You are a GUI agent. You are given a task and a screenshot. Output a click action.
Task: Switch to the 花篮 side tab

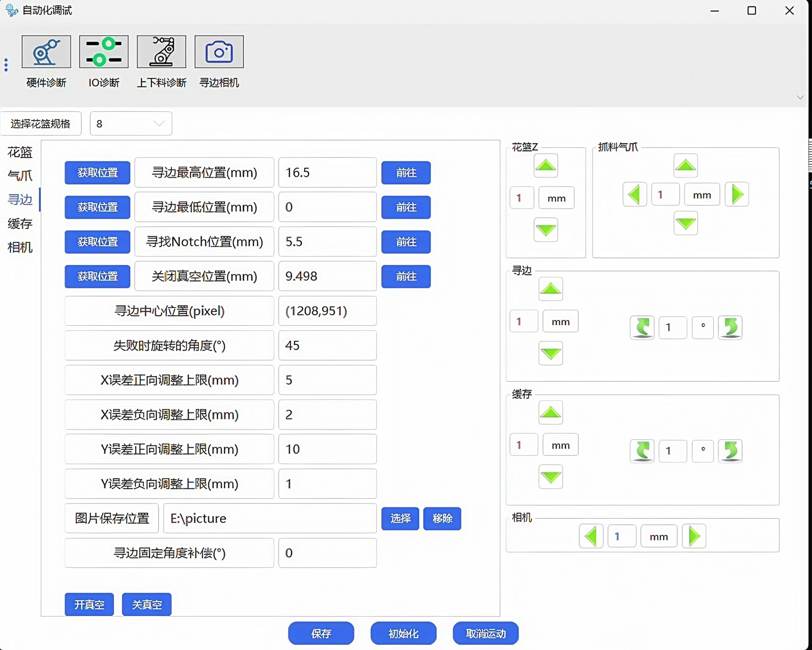click(x=20, y=152)
